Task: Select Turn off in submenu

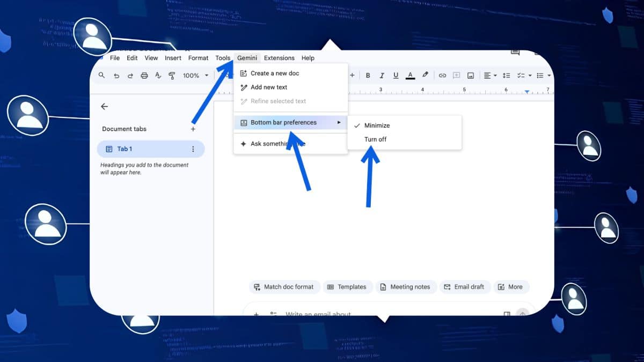Action: click(405, 139)
